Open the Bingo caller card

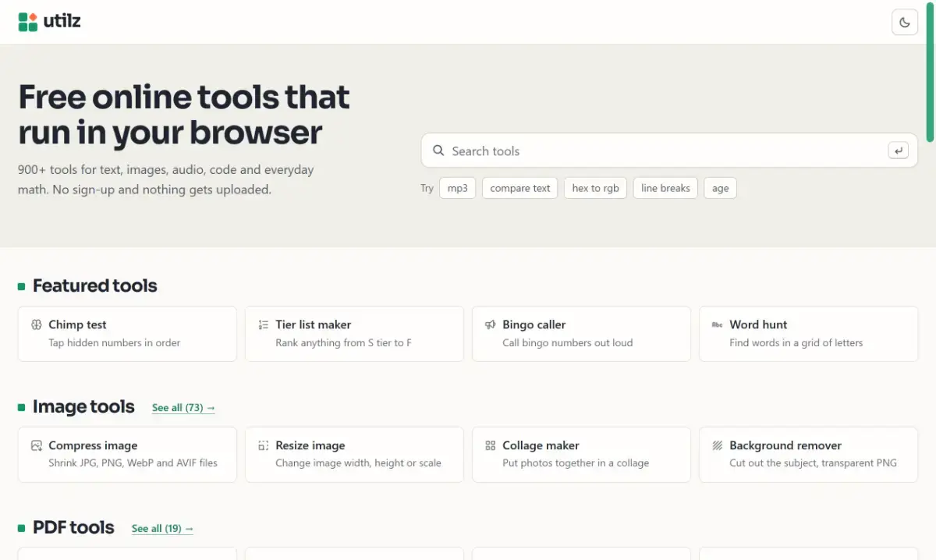pyautogui.click(x=581, y=334)
